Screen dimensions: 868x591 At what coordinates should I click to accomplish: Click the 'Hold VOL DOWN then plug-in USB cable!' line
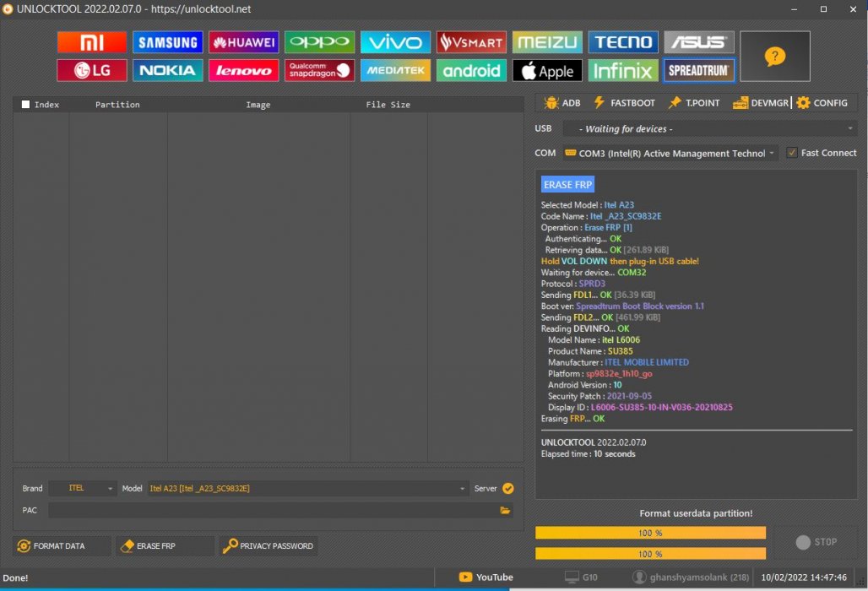[620, 261]
